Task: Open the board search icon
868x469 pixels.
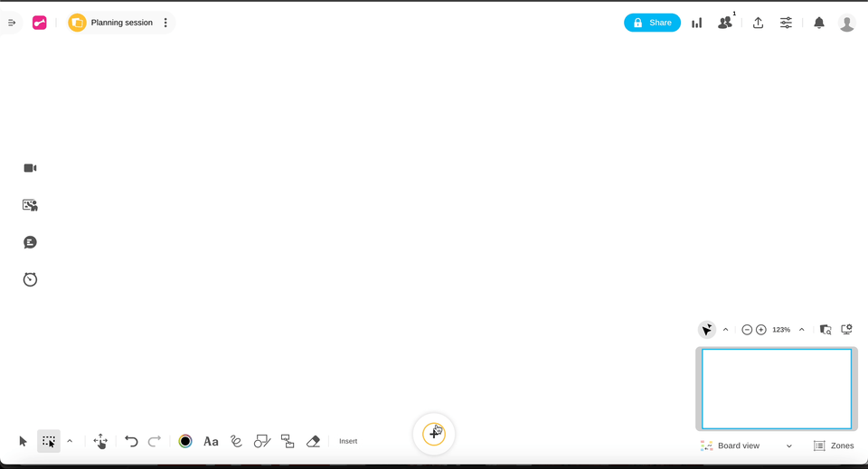Action: pyautogui.click(x=826, y=330)
